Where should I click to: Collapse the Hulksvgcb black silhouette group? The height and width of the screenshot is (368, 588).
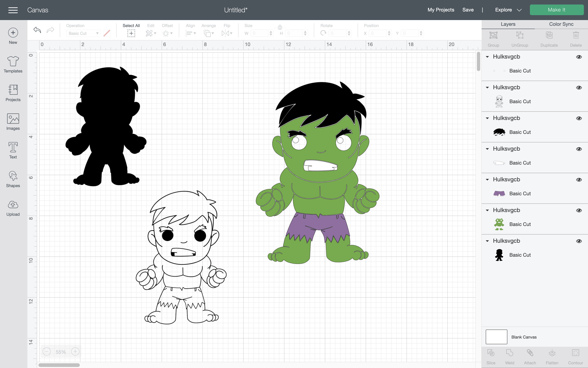point(487,241)
